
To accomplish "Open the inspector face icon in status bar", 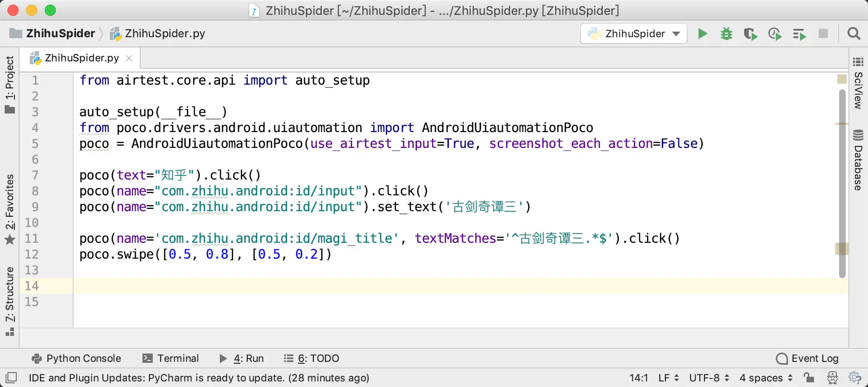I will [x=832, y=377].
